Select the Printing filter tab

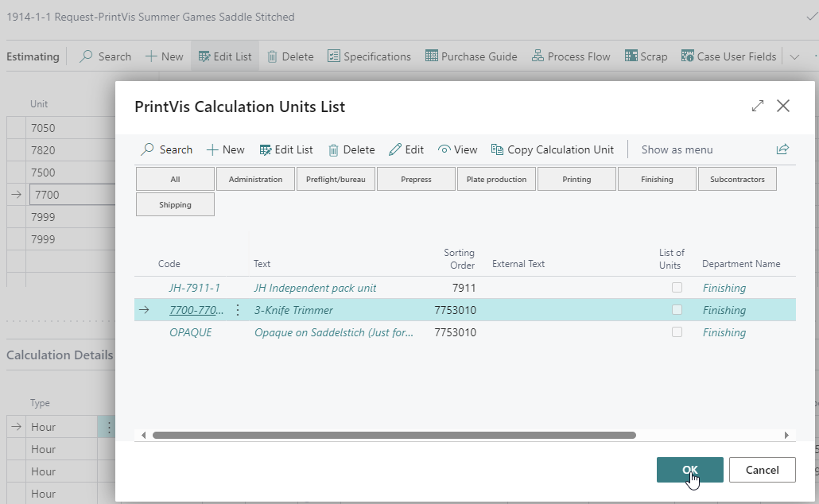pyautogui.click(x=576, y=179)
